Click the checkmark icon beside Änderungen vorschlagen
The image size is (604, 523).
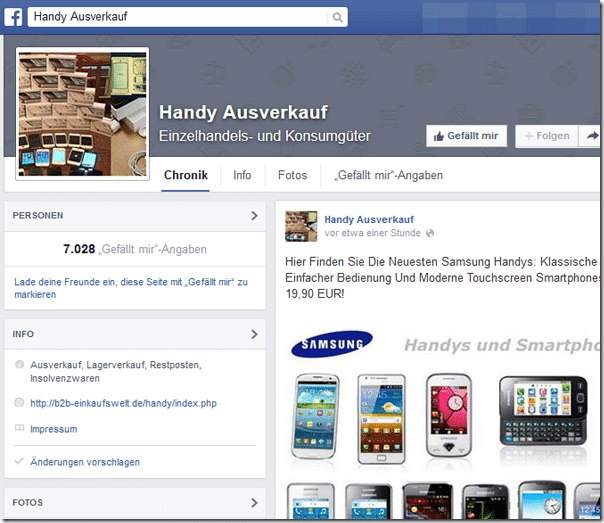click(x=19, y=461)
